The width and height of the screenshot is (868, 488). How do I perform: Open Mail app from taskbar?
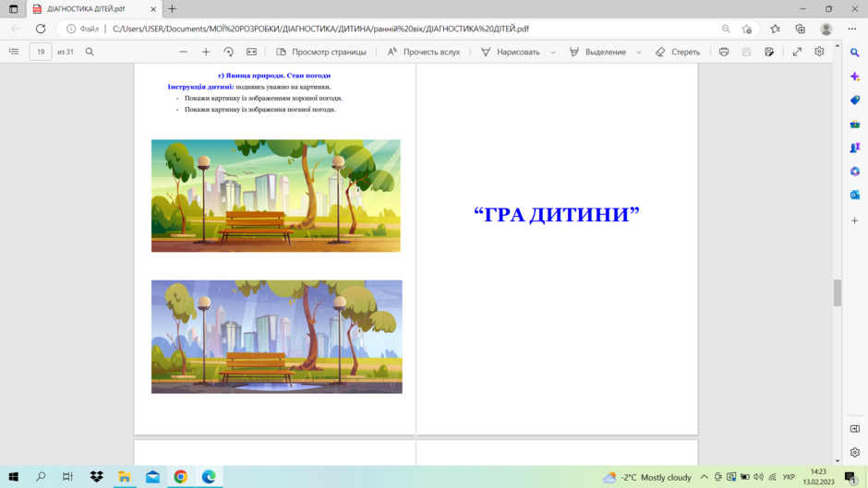(x=152, y=477)
